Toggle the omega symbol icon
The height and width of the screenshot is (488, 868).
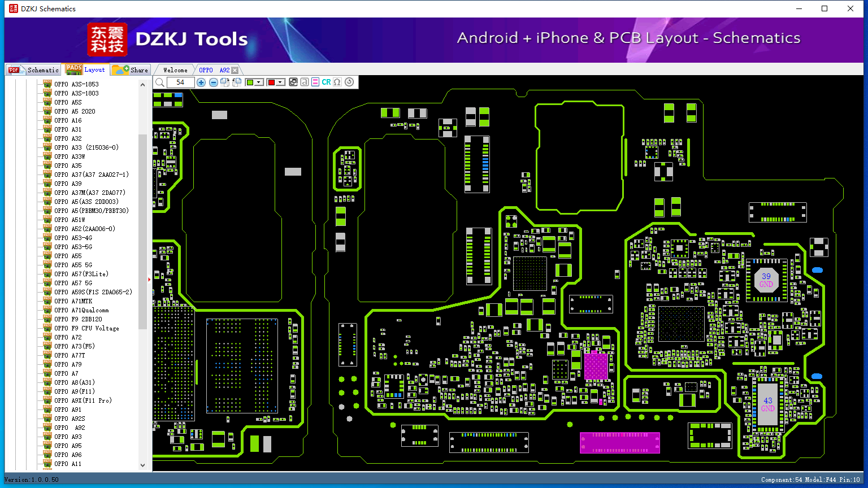point(337,82)
